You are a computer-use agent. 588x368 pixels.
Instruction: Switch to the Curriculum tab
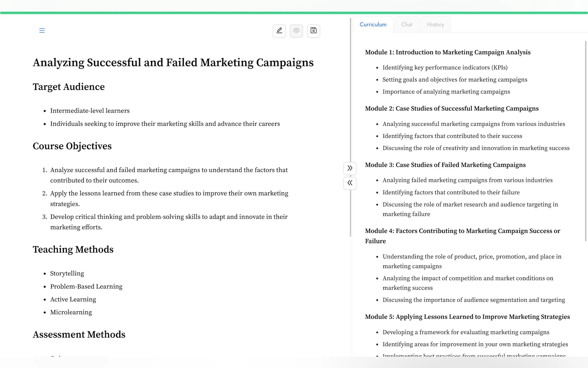coord(373,25)
